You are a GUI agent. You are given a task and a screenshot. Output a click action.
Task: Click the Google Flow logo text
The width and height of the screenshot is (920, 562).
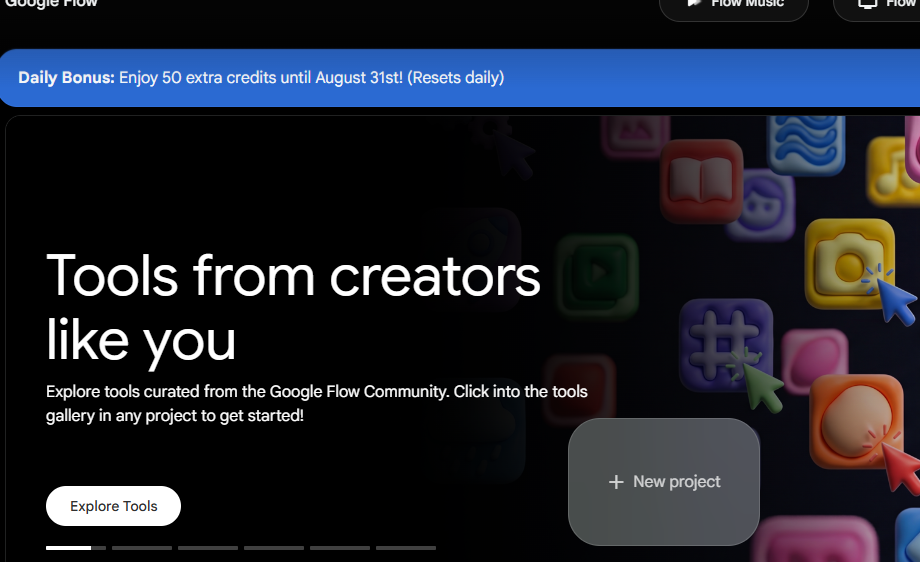coord(51,4)
